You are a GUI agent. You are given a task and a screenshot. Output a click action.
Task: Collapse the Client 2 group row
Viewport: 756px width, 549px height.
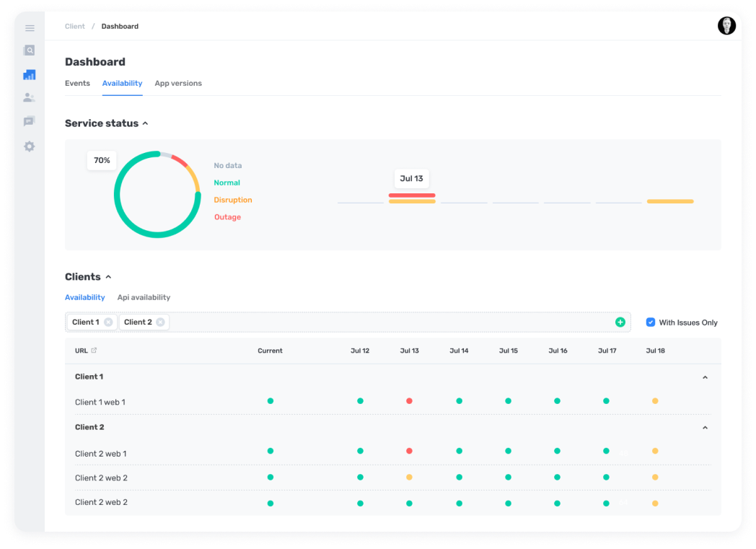tap(705, 427)
